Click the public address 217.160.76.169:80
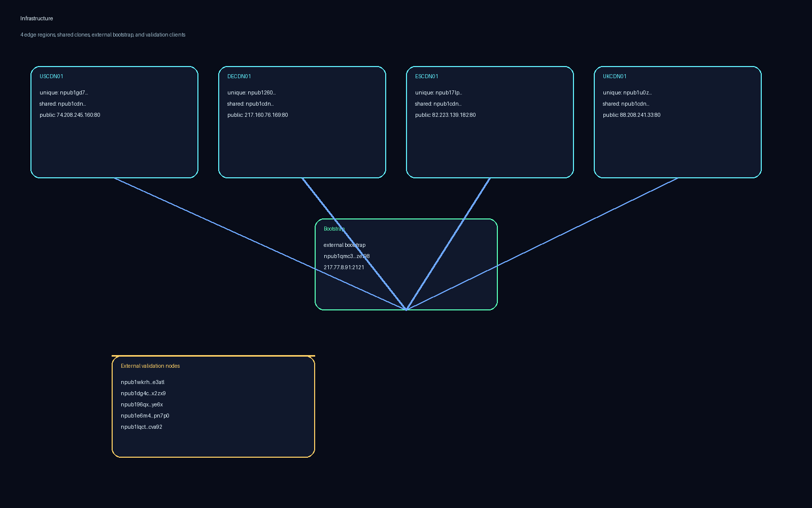The width and height of the screenshot is (812, 508). click(258, 115)
